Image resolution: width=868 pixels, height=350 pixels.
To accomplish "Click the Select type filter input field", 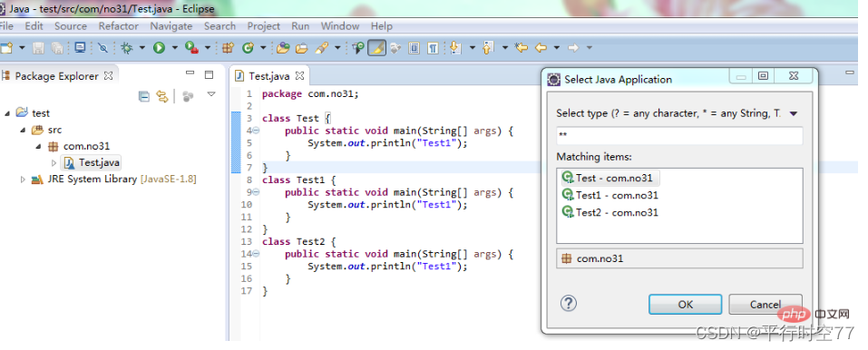I will 679,136.
